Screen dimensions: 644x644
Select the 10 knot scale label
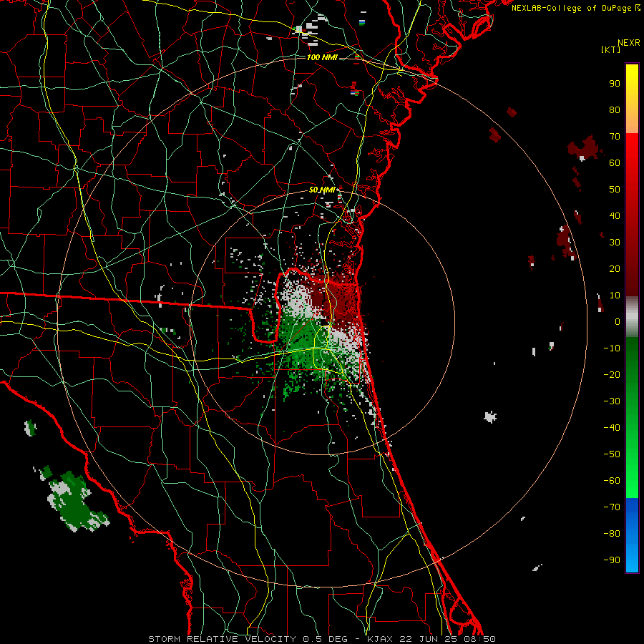pyautogui.click(x=615, y=296)
